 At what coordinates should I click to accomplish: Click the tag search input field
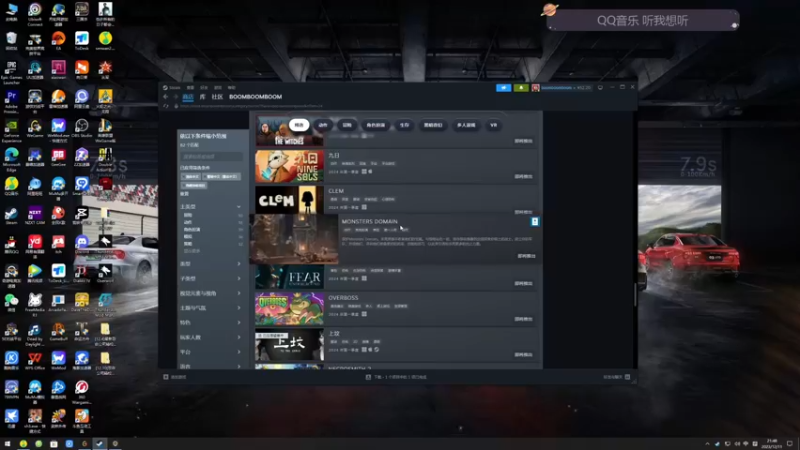211,157
